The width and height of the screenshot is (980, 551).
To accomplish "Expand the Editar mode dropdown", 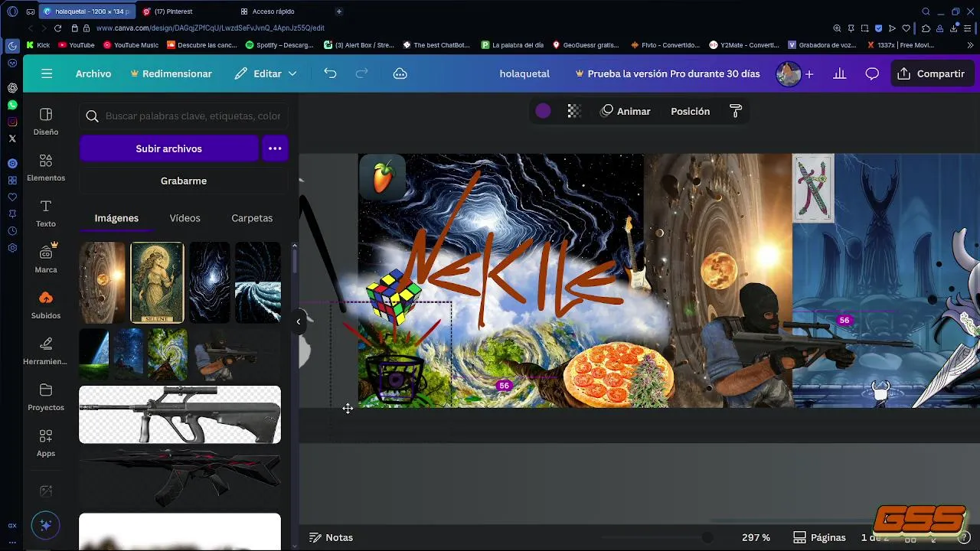I will click(x=266, y=73).
